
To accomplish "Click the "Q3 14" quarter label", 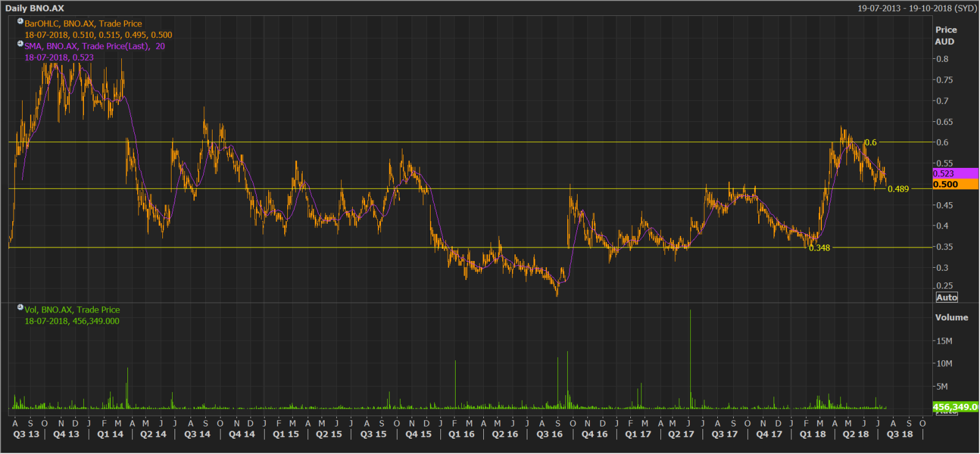I will coord(197,434).
